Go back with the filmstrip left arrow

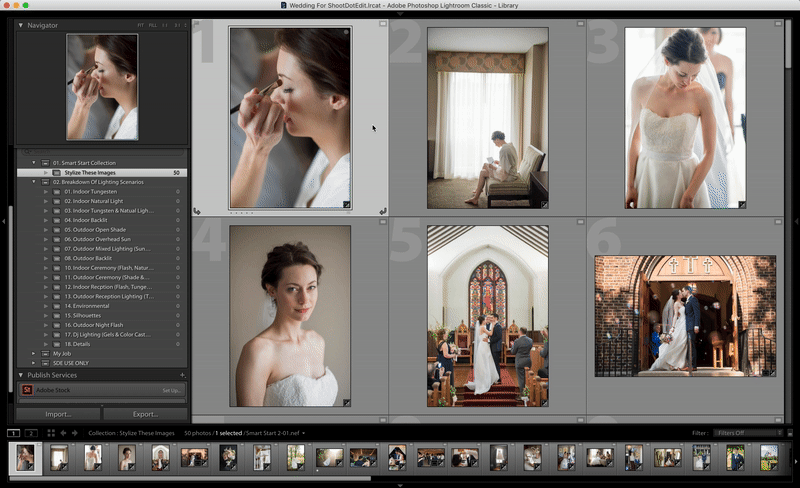[x=64, y=433]
